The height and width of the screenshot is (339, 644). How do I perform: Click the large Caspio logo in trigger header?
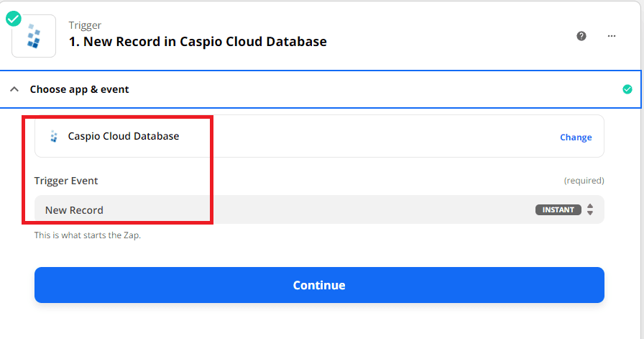34,36
